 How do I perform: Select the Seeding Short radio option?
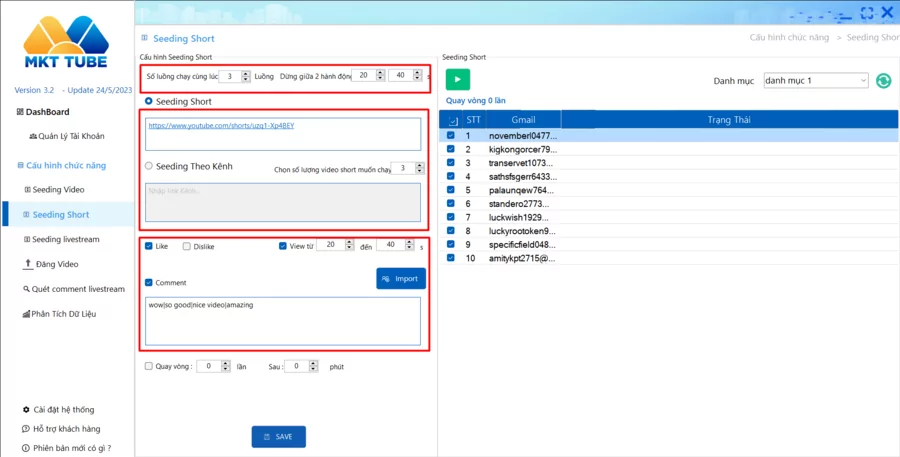click(x=149, y=101)
